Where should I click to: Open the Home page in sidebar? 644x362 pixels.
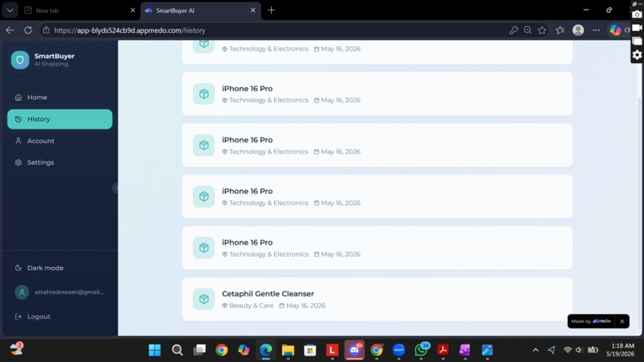coord(60,97)
